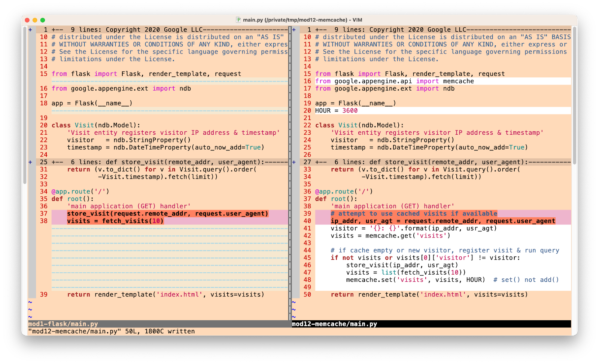The image size is (599, 364).
Task: Click the red close window button
Action: coord(27,20)
